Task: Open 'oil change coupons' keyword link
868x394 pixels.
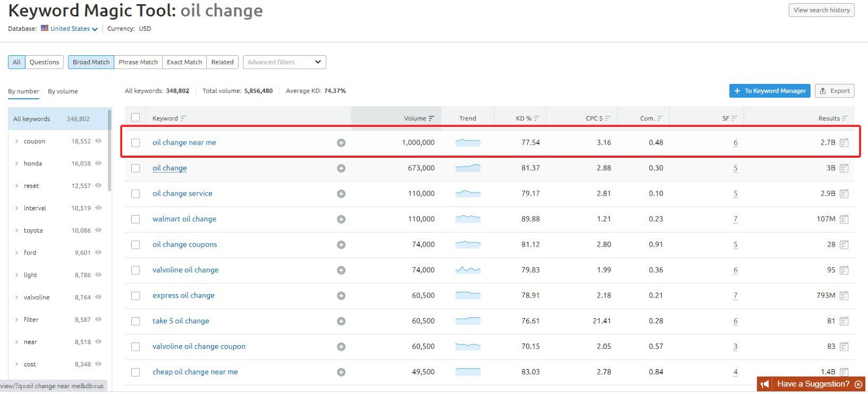Action: click(184, 244)
